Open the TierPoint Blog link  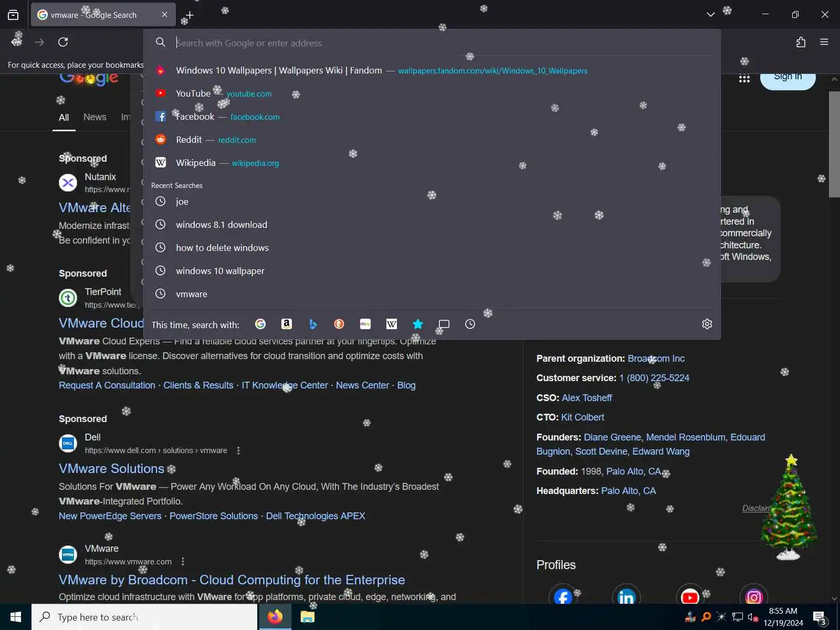(x=406, y=385)
